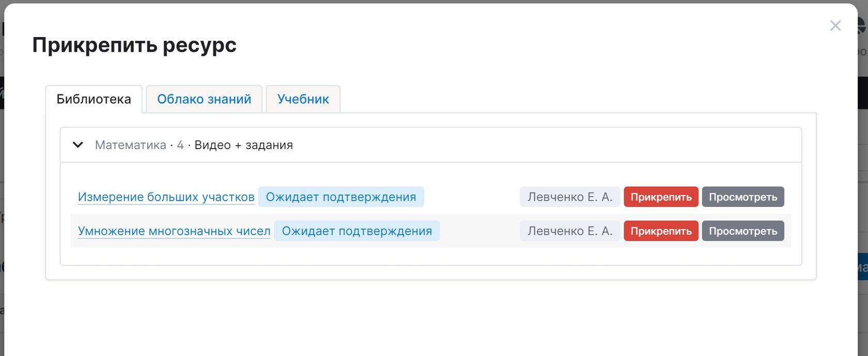
Task: Select the Учебник tab
Action: pos(303,99)
